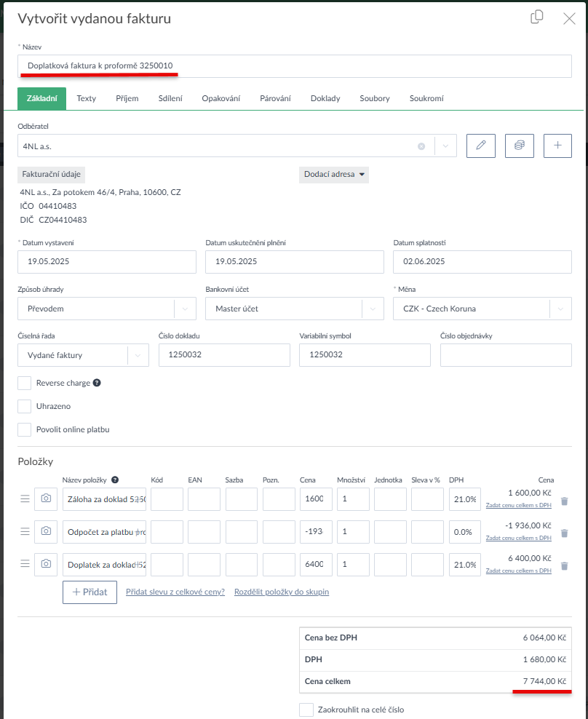
Task: Check the Povolit online platbu option
Action: point(25,429)
